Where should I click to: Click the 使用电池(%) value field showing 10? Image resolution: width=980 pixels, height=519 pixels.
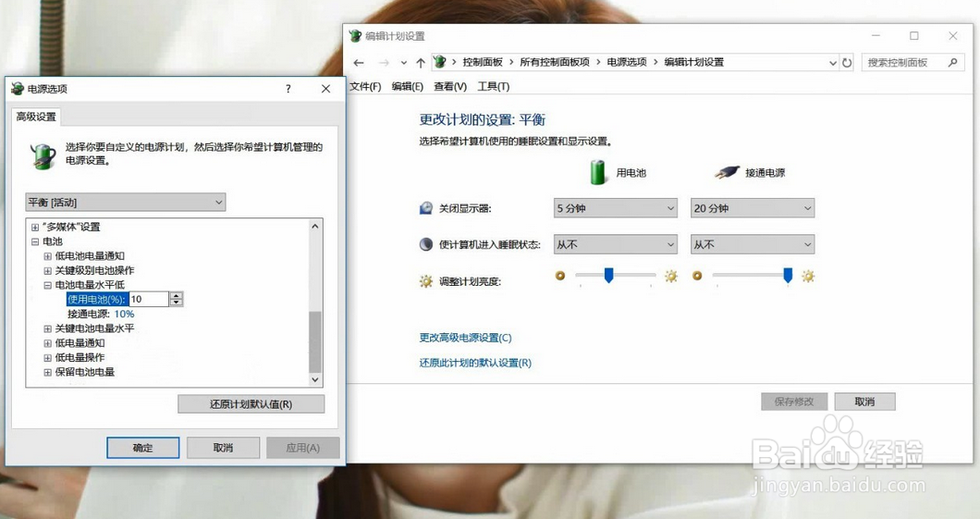coord(149,299)
